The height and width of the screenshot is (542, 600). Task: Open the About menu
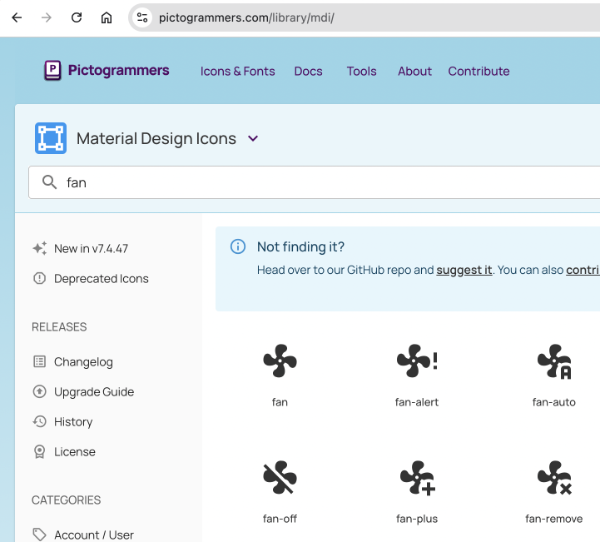[414, 71]
